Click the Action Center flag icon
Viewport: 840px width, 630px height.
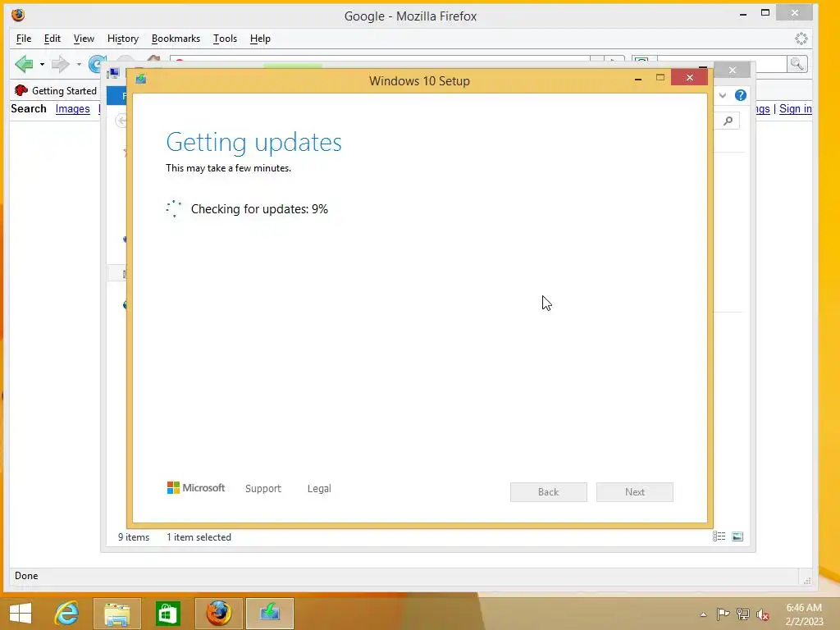click(723, 614)
